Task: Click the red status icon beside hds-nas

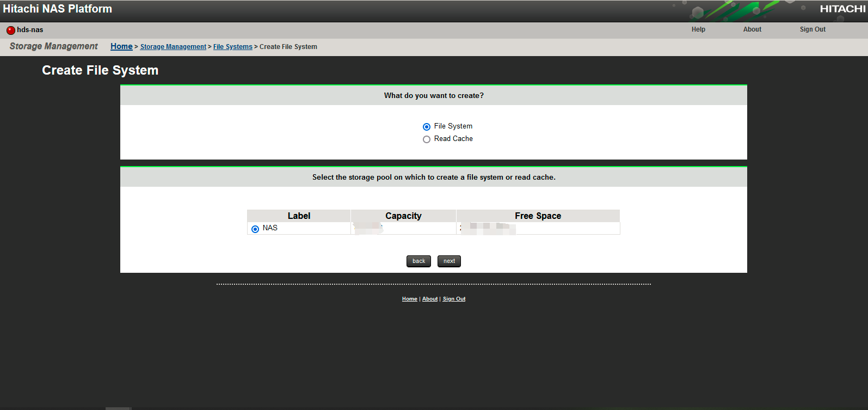Action: point(10,30)
